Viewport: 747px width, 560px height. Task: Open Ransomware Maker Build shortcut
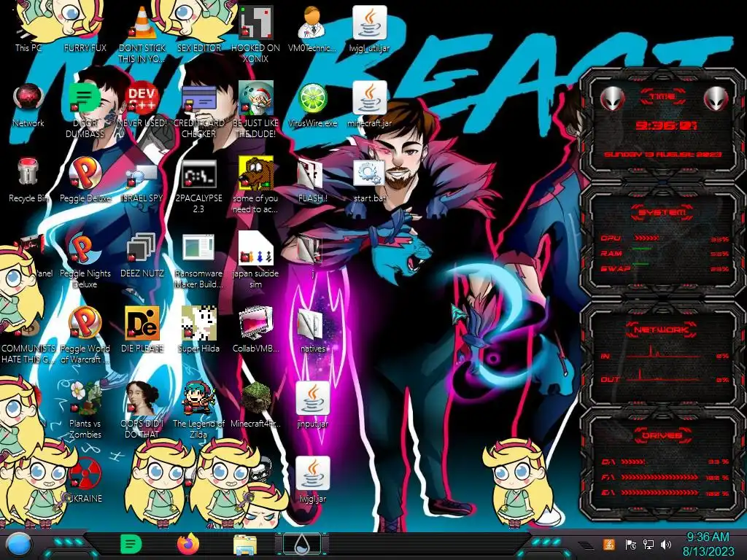coord(198,260)
